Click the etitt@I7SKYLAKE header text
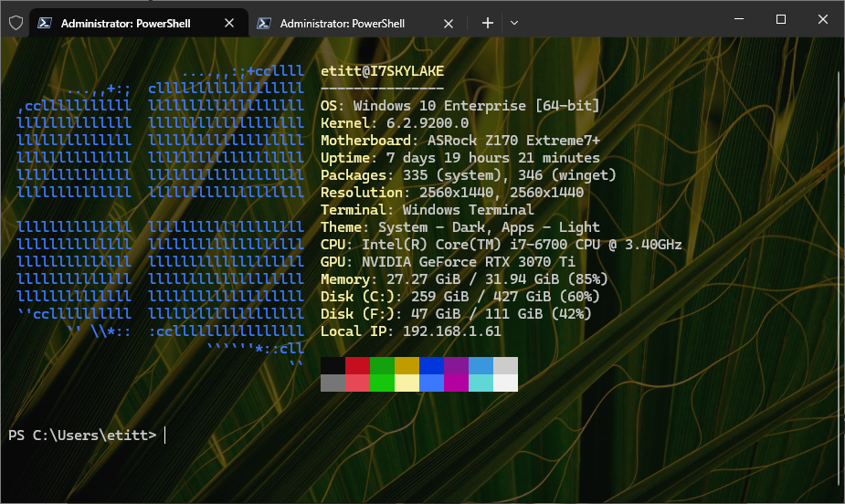845x504 pixels. pyautogui.click(x=382, y=71)
